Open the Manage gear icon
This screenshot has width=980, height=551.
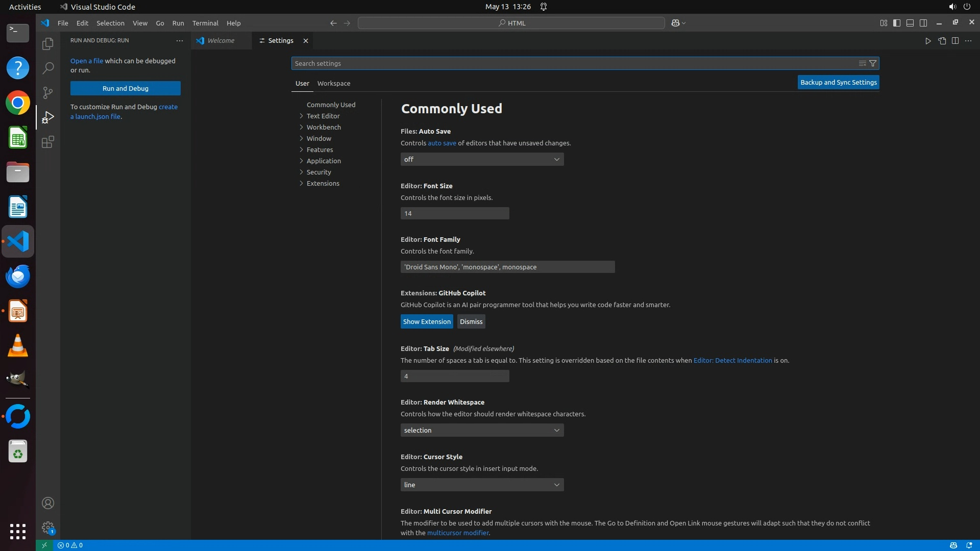[47, 527]
